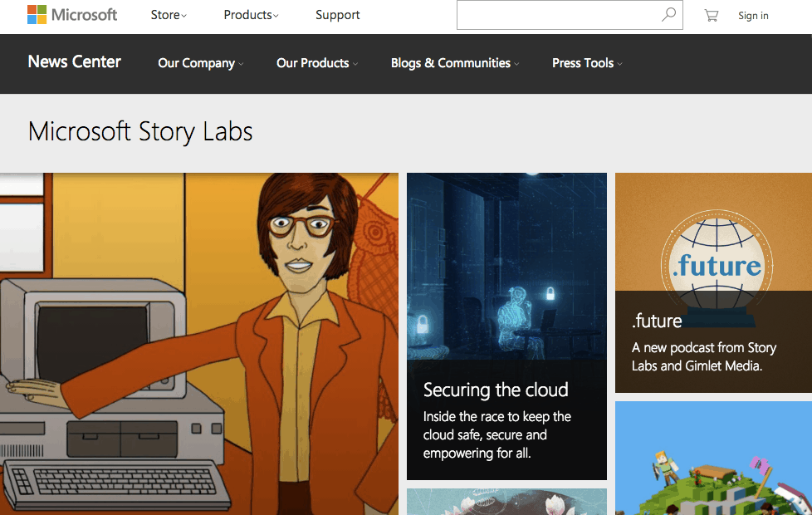Focus the search input field
Viewport: 812px width, 515px height.
pyautogui.click(x=558, y=14)
